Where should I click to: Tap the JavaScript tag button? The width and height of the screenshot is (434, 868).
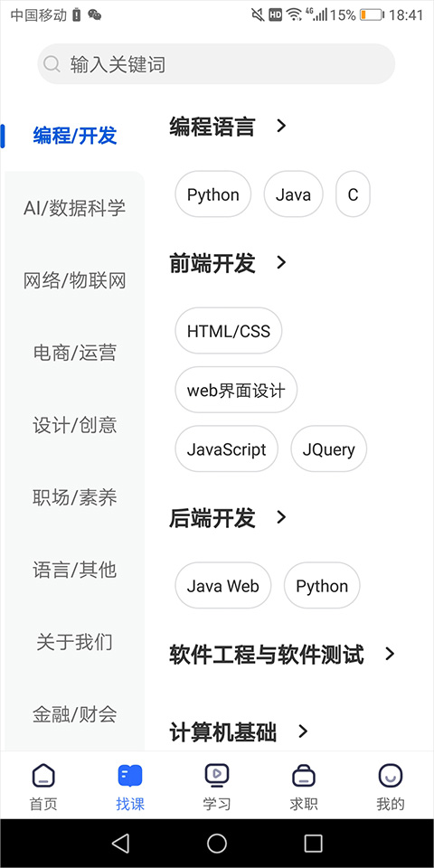point(226,449)
